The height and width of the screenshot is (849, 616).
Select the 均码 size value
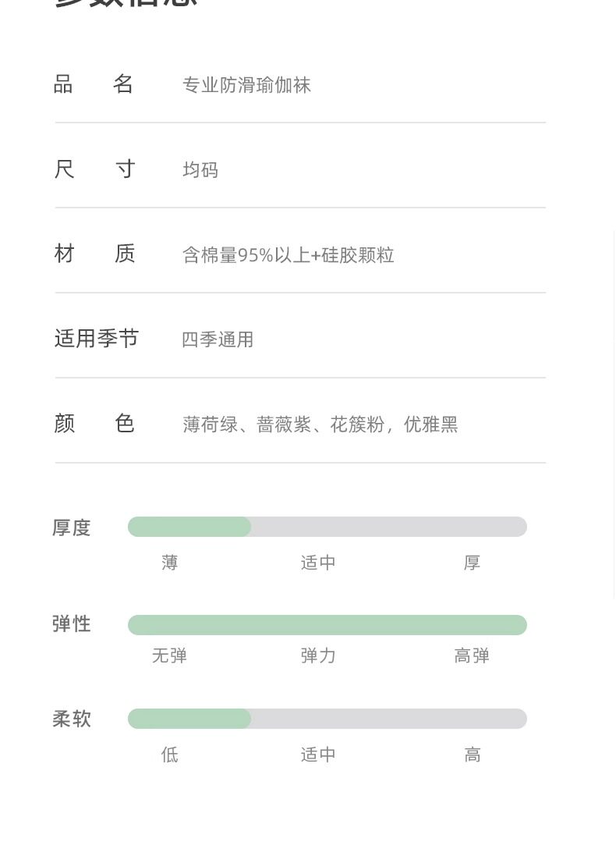click(200, 170)
